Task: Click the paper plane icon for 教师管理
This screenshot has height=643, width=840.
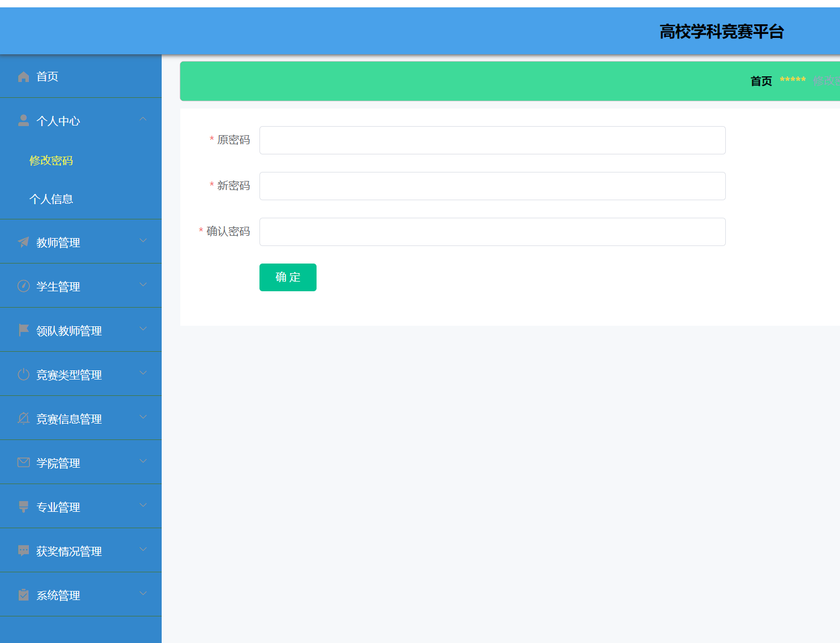Action: click(x=23, y=242)
